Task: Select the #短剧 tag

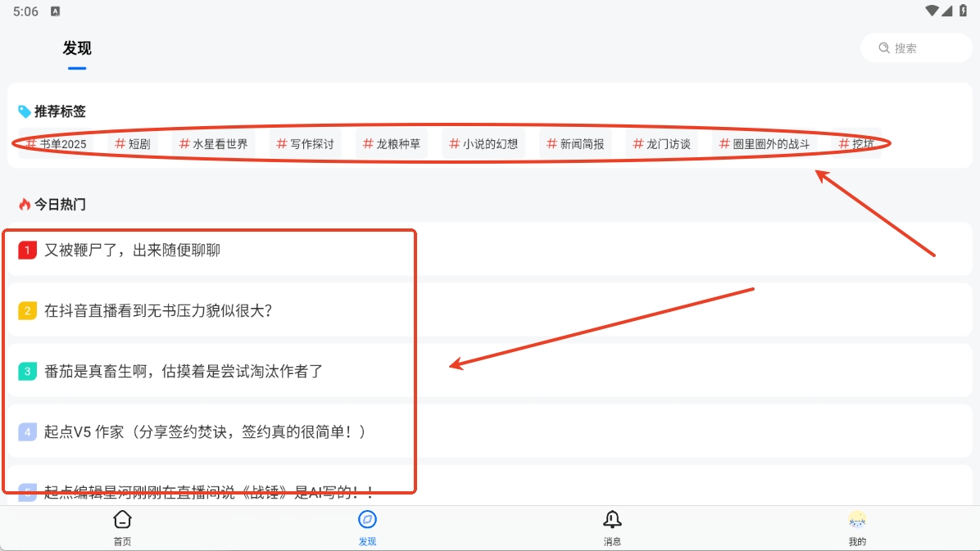Action: (x=133, y=144)
